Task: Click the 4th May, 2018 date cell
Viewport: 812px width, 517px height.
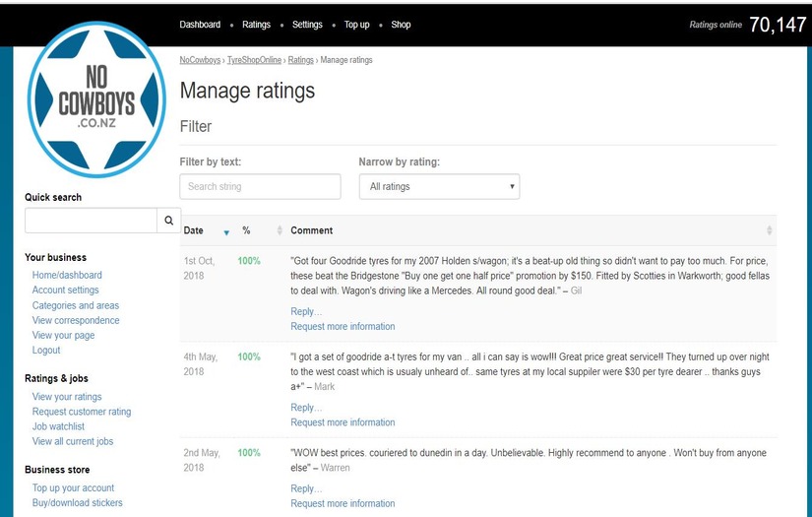Action: (201, 364)
